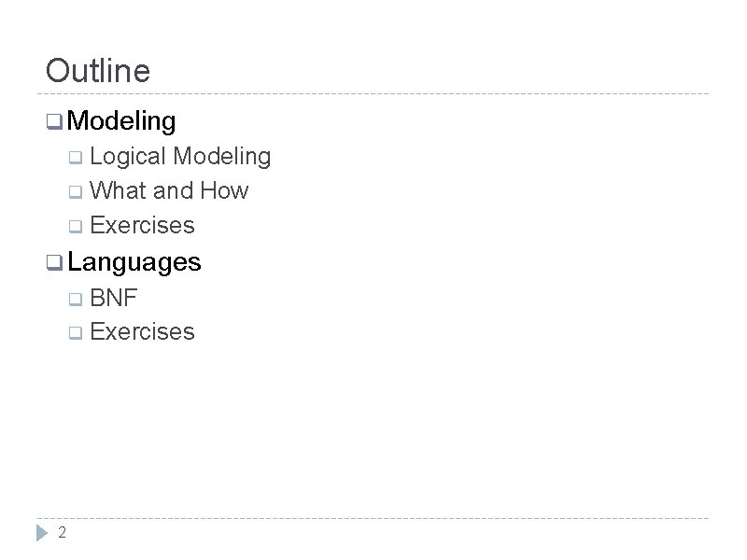Select the Logical Modeling sub-item text
The width and height of the screenshot is (747, 560).
tap(180, 156)
